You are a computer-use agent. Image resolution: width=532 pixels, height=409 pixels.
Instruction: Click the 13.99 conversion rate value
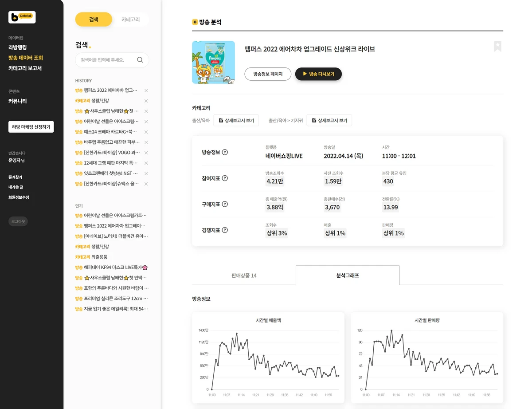[x=391, y=207]
